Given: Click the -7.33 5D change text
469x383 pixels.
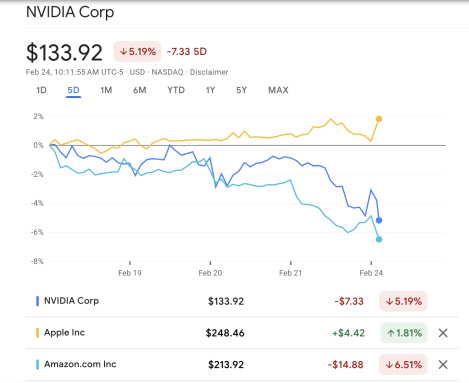Looking at the screenshot, I should pyautogui.click(x=187, y=52).
